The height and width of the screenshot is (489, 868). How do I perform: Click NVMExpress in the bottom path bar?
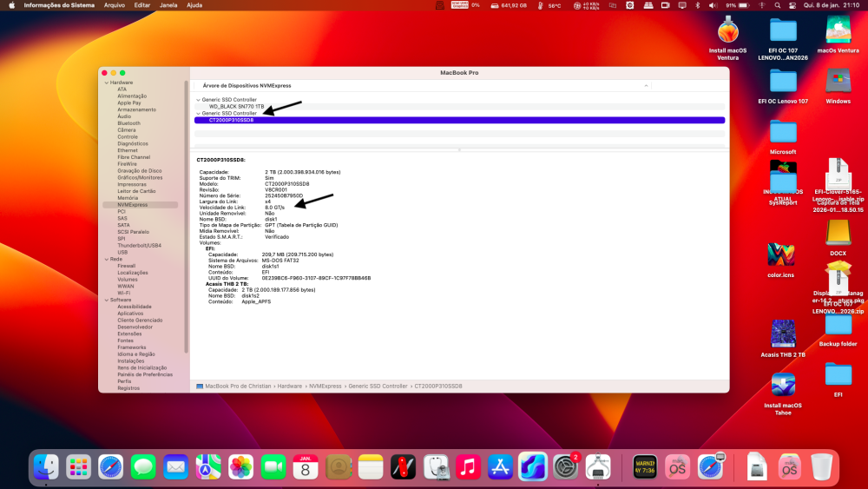pyautogui.click(x=325, y=387)
